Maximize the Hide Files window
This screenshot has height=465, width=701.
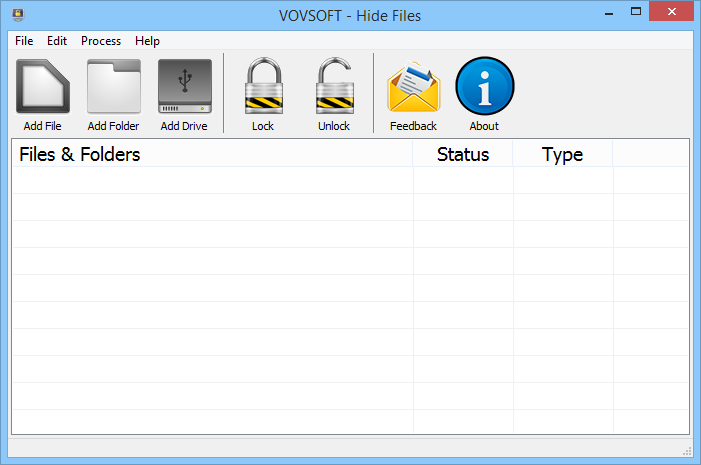pos(635,12)
